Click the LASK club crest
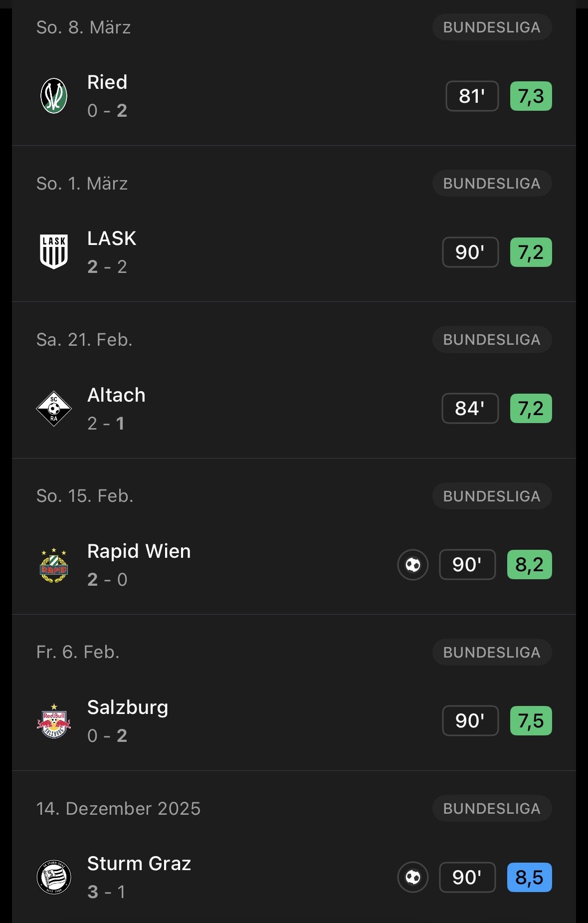The width and height of the screenshot is (588, 923). pyautogui.click(x=54, y=252)
